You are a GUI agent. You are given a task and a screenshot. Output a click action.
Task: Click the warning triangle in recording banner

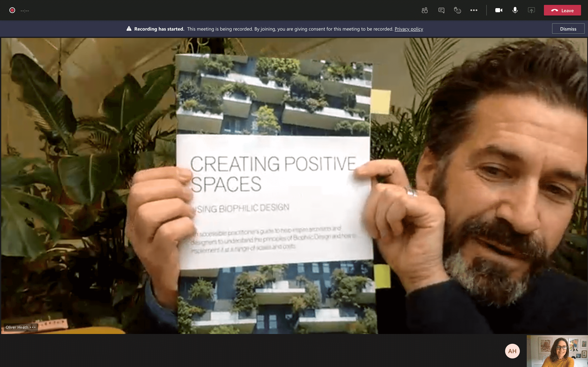point(129,29)
